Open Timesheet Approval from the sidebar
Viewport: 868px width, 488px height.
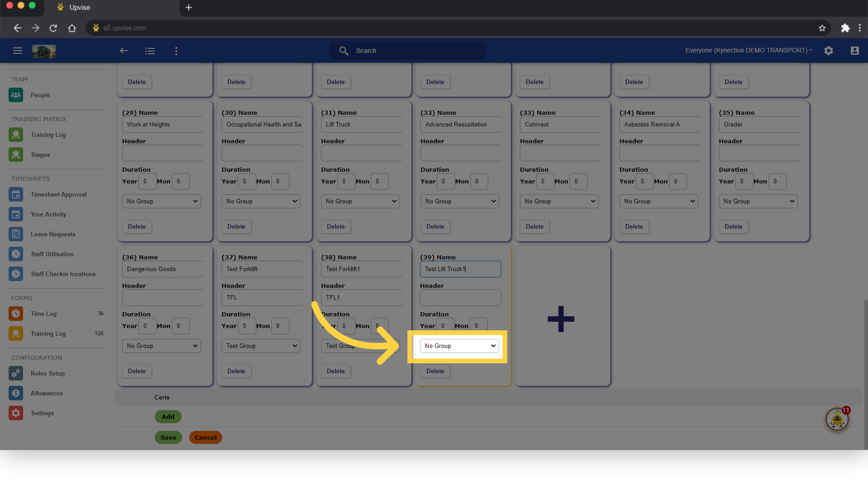[16, 194]
